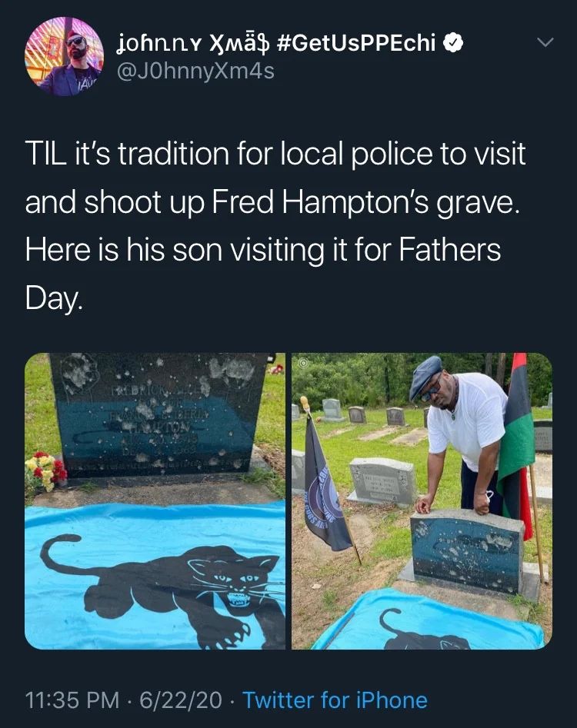
Task: Open the @J0hnnyXm4s handle
Action: tap(195, 71)
